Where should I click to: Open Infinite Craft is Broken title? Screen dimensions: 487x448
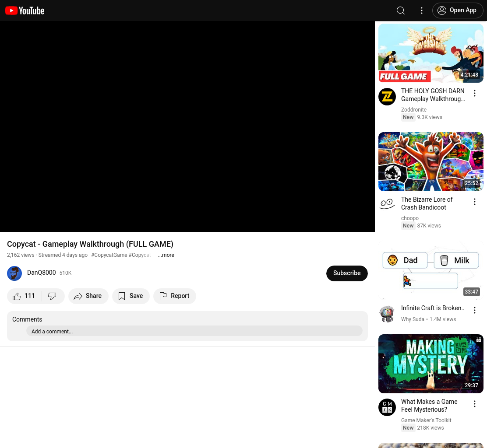pyautogui.click(x=433, y=308)
